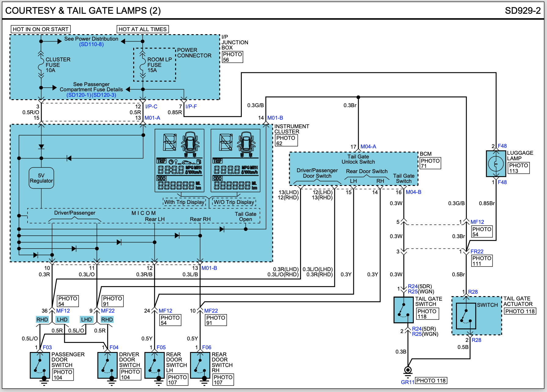Image resolution: width=547 pixels, height=392 pixels.
Task: Click the M01-B label beside pin 13
Action: pyautogui.click(x=209, y=268)
